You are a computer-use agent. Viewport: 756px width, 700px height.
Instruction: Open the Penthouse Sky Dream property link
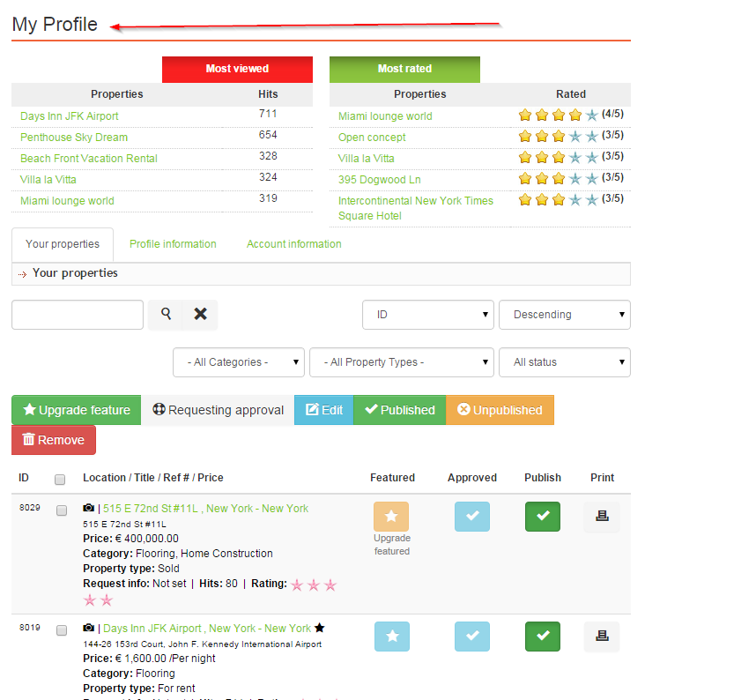tap(74, 138)
